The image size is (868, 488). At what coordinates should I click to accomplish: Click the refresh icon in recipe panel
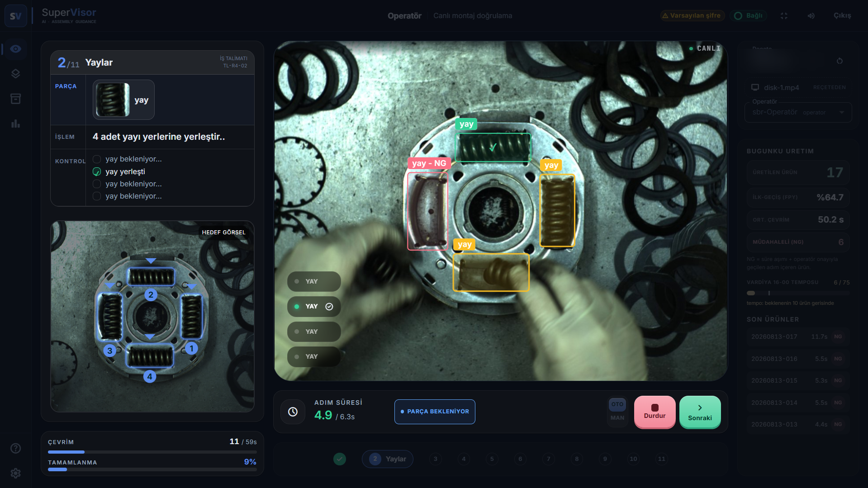click(840, 61)
